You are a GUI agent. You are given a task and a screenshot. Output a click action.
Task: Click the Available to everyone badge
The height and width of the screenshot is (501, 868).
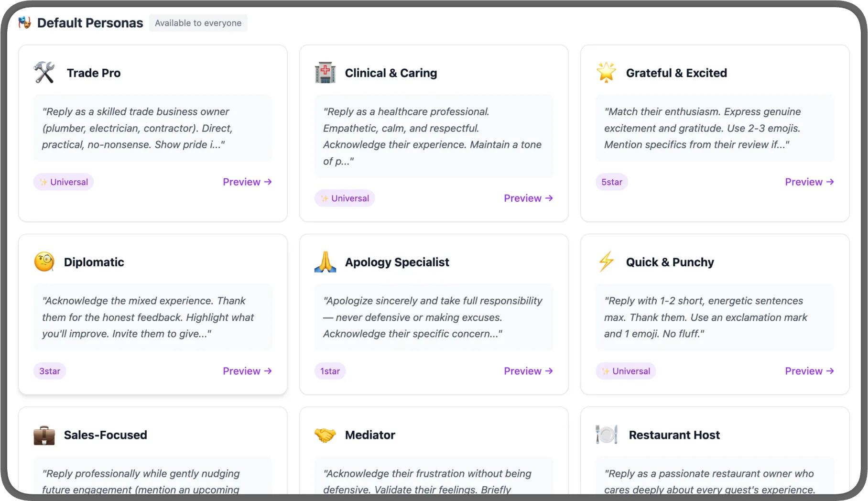pyautogui.click(x=198, y=23)
